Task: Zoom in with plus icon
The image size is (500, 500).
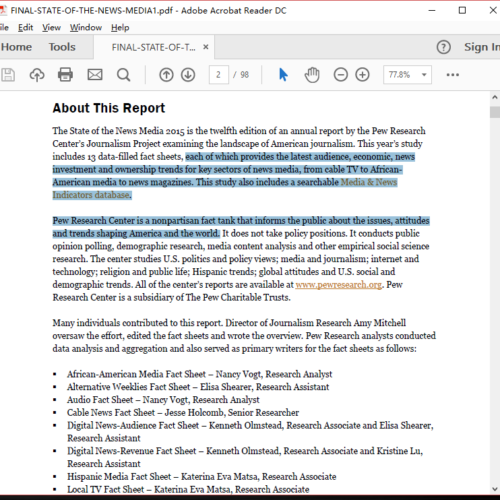Action: (x=362, y=75)
